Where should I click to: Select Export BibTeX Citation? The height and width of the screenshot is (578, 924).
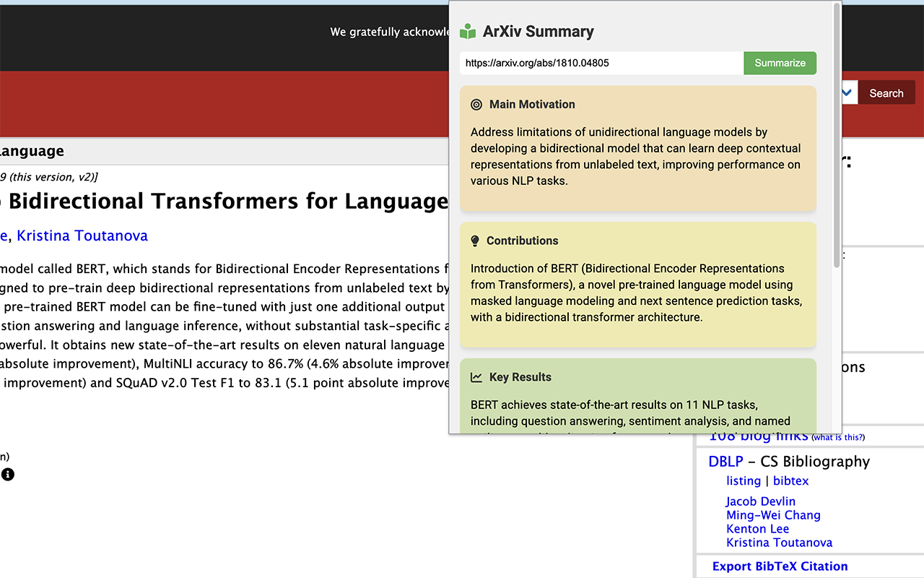[780, 566]
